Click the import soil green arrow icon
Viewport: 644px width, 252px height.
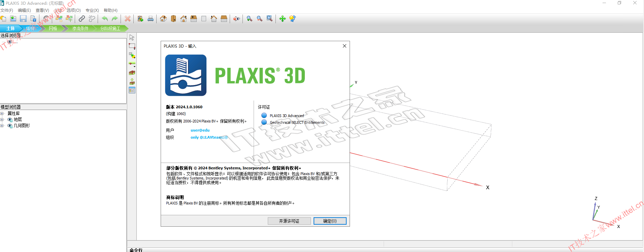coord(132,81)
